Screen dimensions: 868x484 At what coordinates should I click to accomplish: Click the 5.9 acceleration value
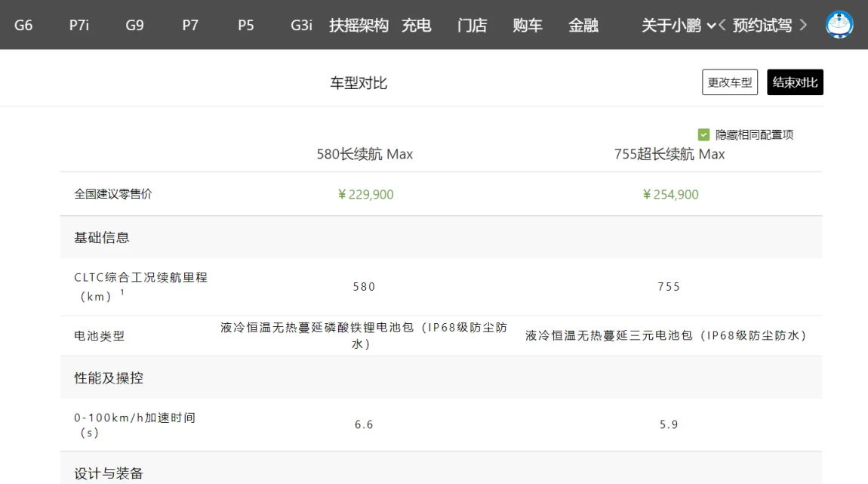coord(669,425)
